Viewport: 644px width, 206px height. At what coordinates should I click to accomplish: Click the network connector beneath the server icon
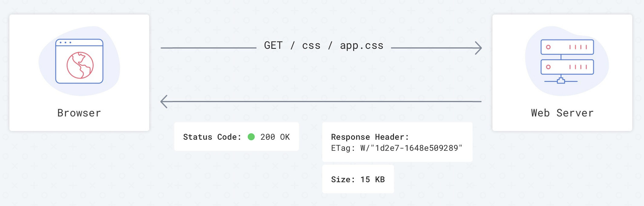(561, 81)
